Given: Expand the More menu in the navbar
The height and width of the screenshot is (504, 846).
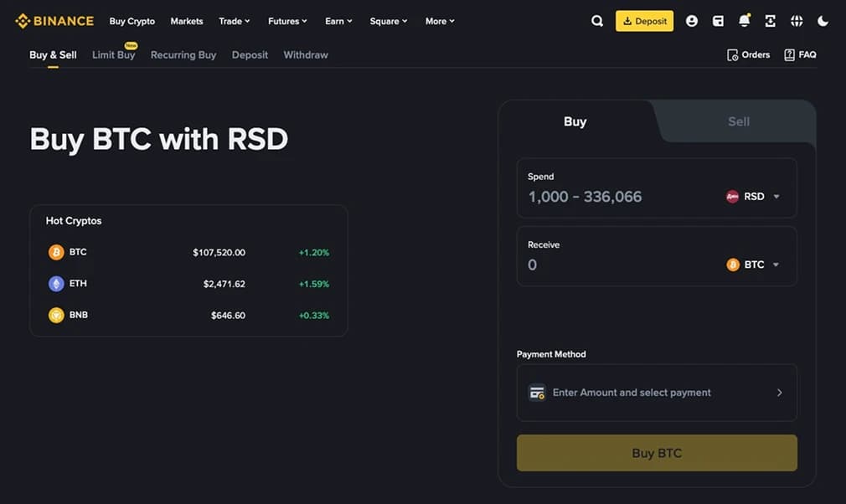Looking at the screenshot, I should tap(439, 21).
